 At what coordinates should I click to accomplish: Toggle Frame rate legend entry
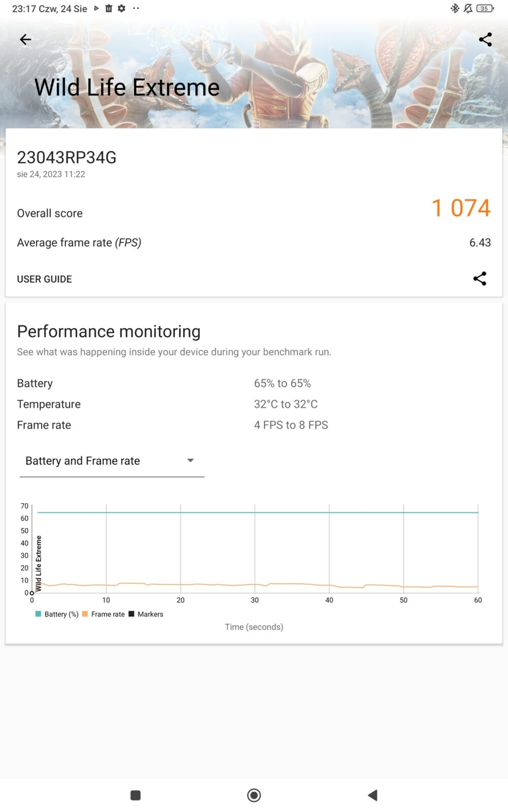tap(104, 614)
